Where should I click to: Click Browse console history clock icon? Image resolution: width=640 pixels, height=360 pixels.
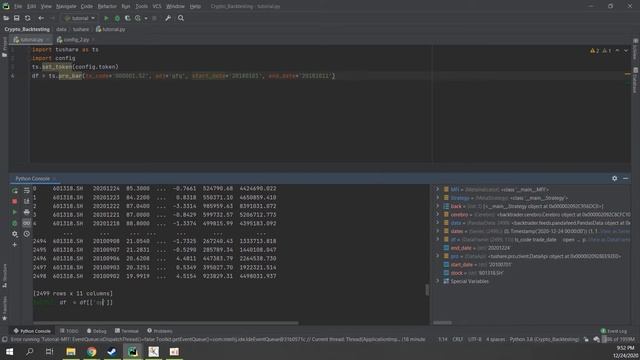(x=27, y=234)
